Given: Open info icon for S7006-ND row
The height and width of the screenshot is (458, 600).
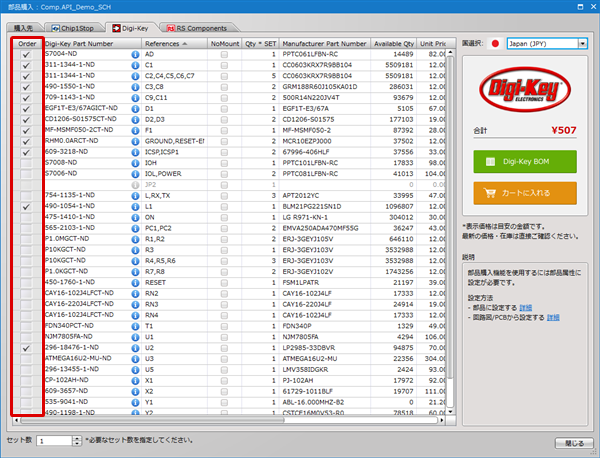Looking at the screenshot, I should [135, 174].
